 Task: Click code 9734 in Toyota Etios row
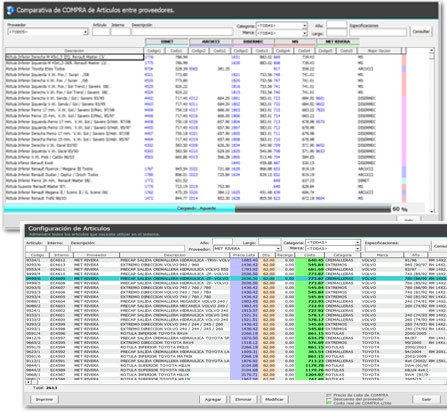pos(149,69)
